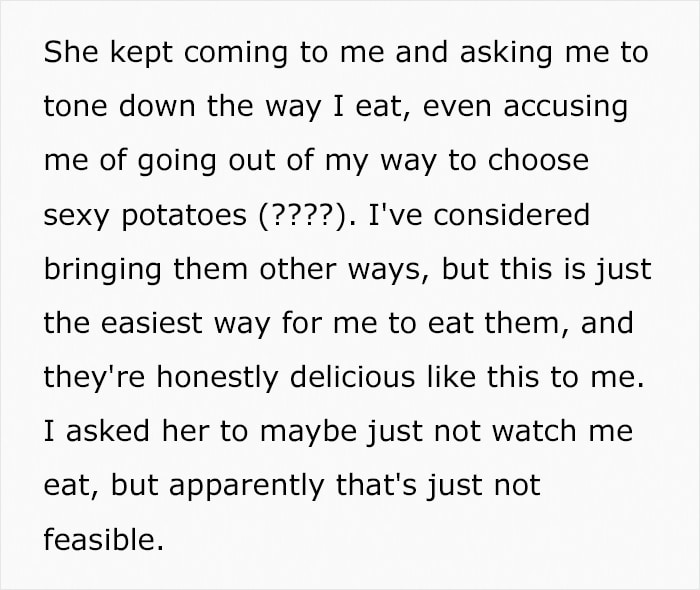Click the word "apparently"

click(246, 486)
